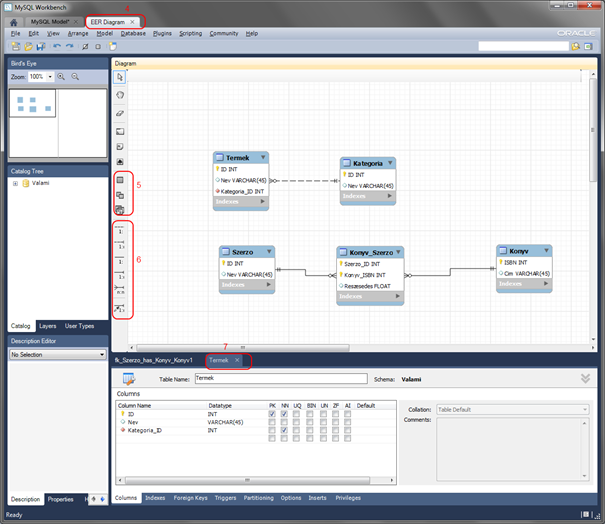
Task: Pick the place new view tool
Action: 120,195
